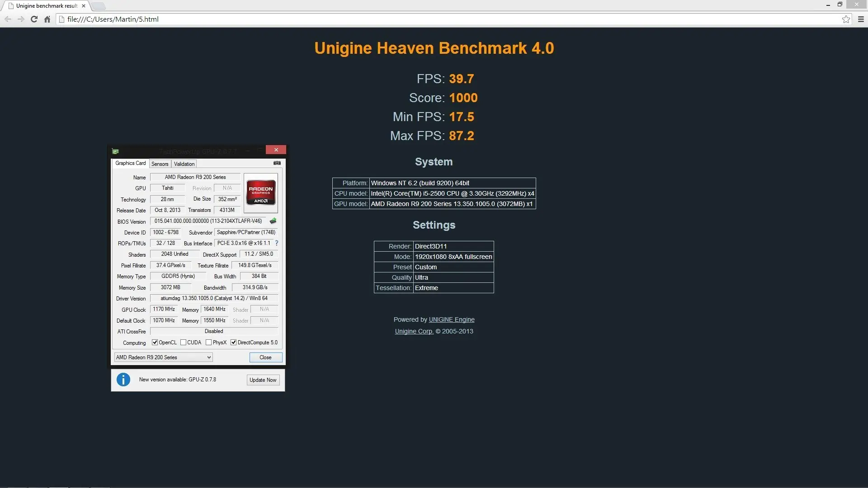Click the Unigine Heaven Benchmark 4.0 heading
Viewport: 868px width, 488px height.
pos(434,48)
